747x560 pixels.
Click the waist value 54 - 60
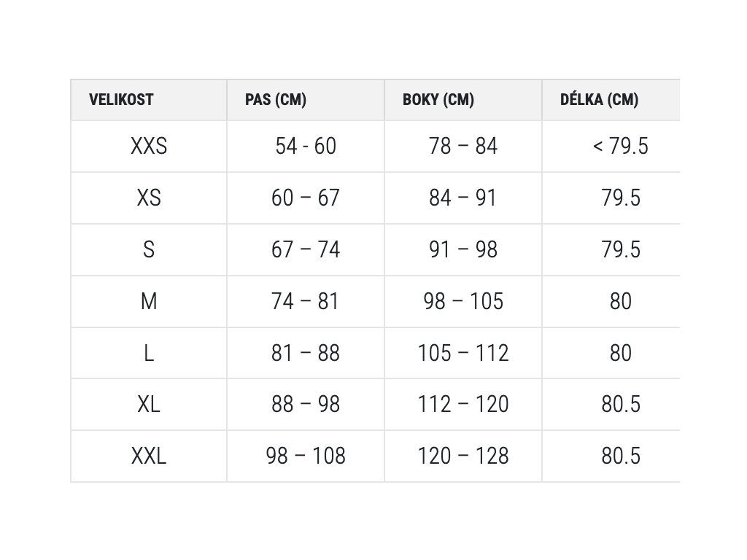(306, 146)
